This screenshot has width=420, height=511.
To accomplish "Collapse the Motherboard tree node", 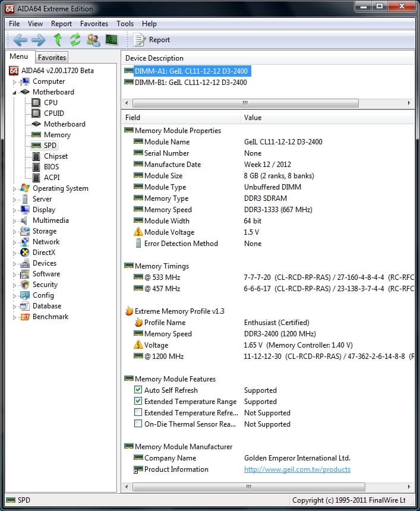I will (14, 93).
